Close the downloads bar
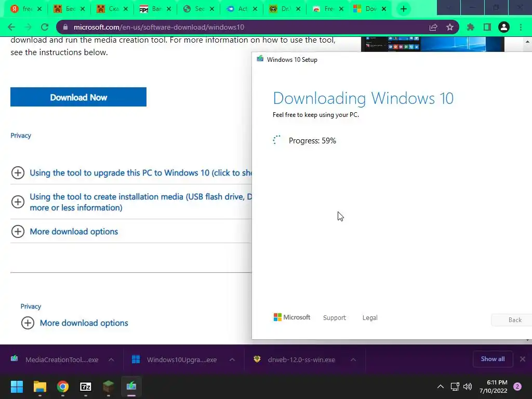This screenshot has width=532, height=399. tap(523, 359)
